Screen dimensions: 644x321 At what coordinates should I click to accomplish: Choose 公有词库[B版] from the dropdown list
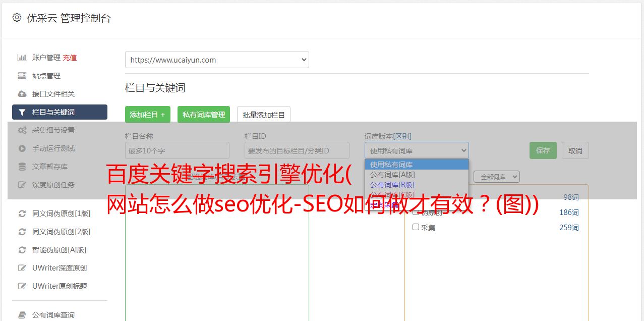coord(417,185)
